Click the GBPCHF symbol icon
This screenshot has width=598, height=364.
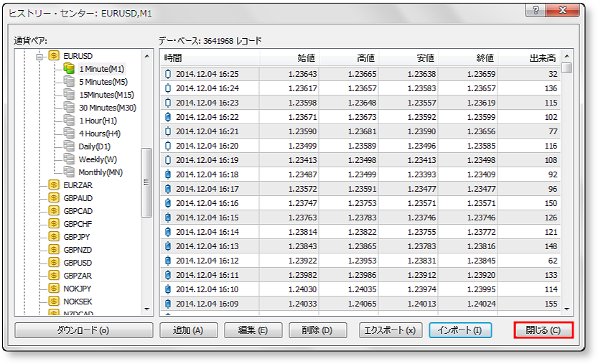coord(54,223)
